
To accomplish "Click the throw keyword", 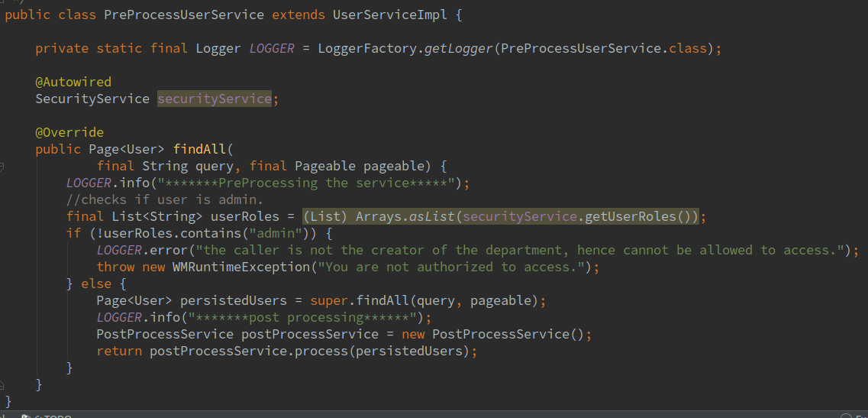I will (115, 267).
